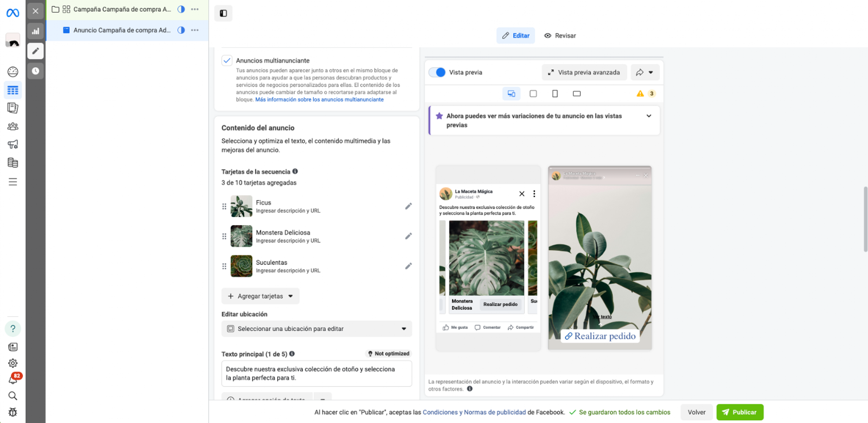Open the clock history icon
This screenshot has height=423, width=868.
[x=35, y=71]
